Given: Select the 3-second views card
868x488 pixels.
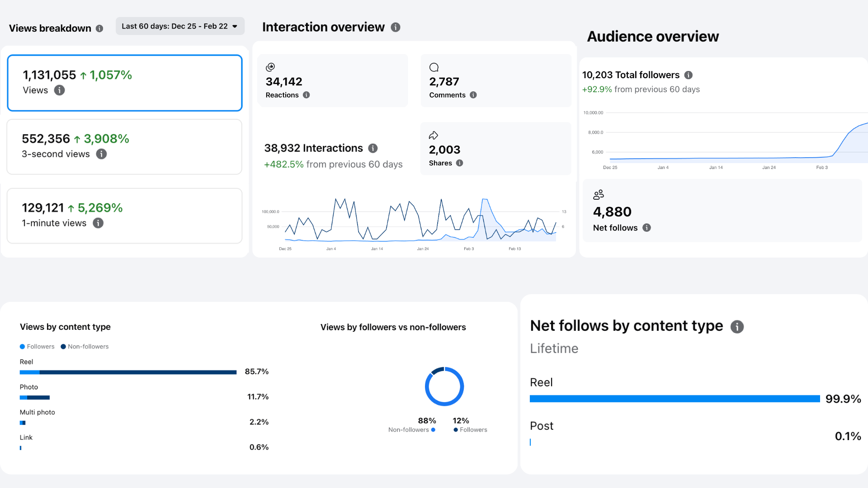Looking at the screenshot, I should [124, 147].
